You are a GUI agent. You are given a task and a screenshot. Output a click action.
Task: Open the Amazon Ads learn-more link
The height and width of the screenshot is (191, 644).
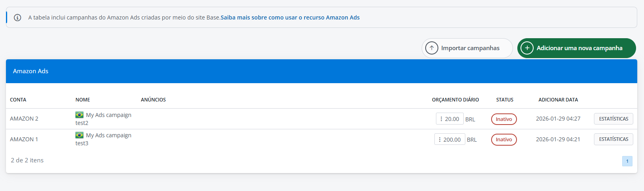[x=290, y=18]
